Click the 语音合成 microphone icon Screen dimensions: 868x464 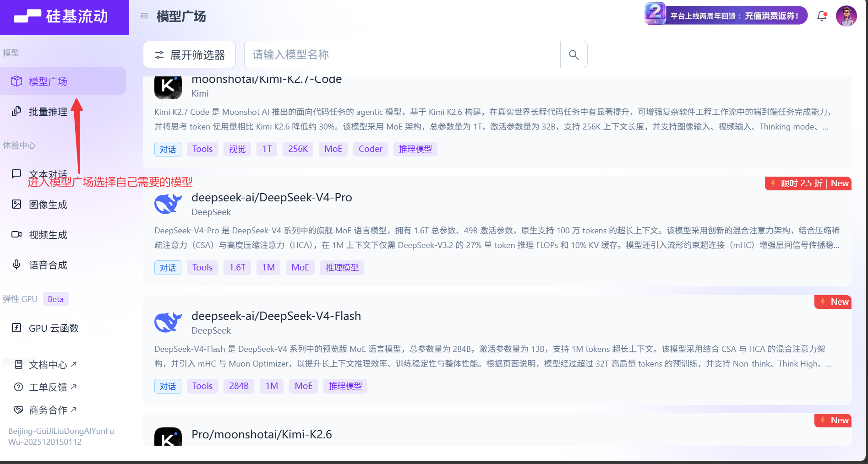pos(16,264)
